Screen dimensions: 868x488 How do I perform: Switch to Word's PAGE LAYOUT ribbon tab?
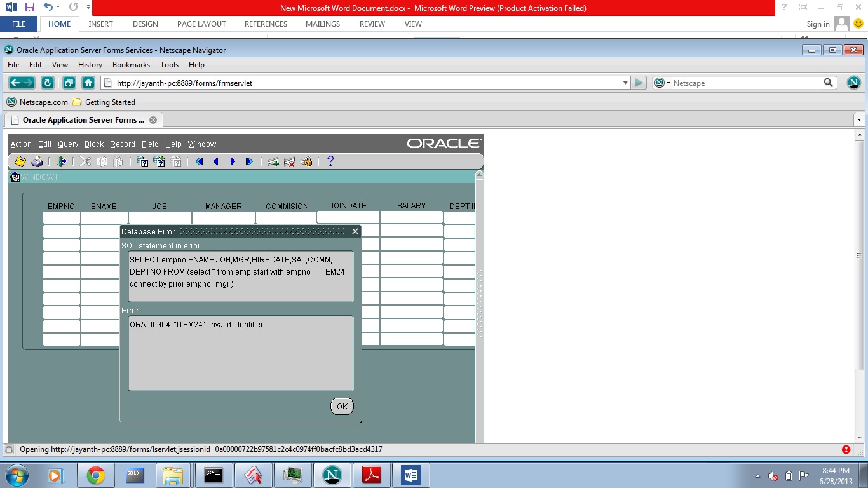[201, 24]
